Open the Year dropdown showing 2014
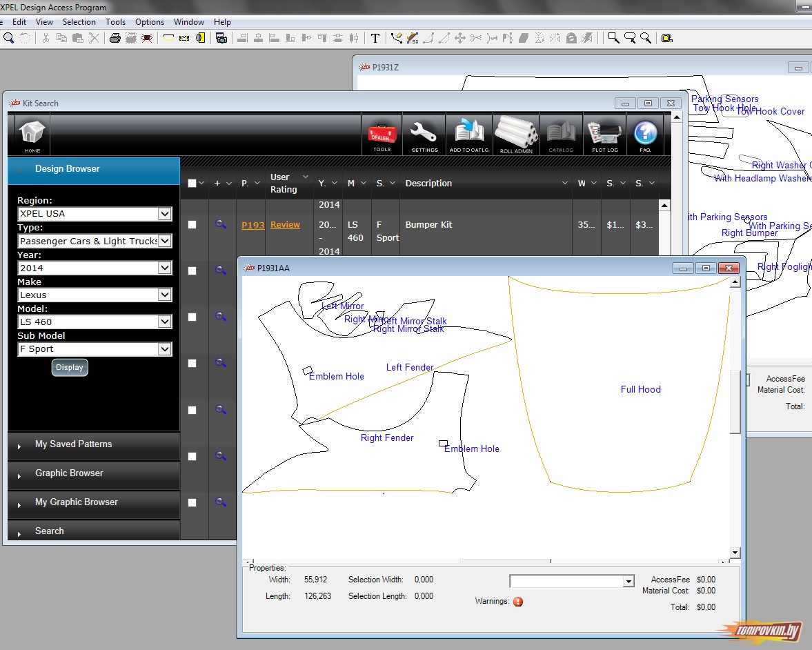 coord(95,268)
